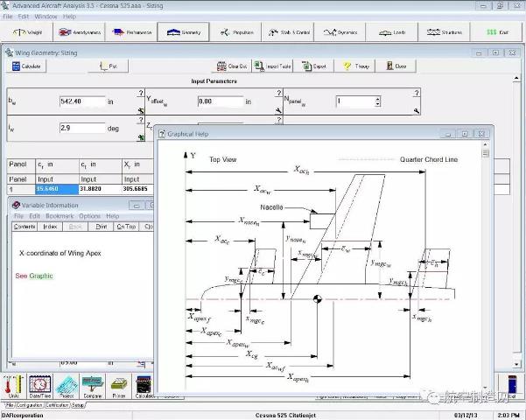
Task: Open the Stab & Control module
Action: [289, 32]
